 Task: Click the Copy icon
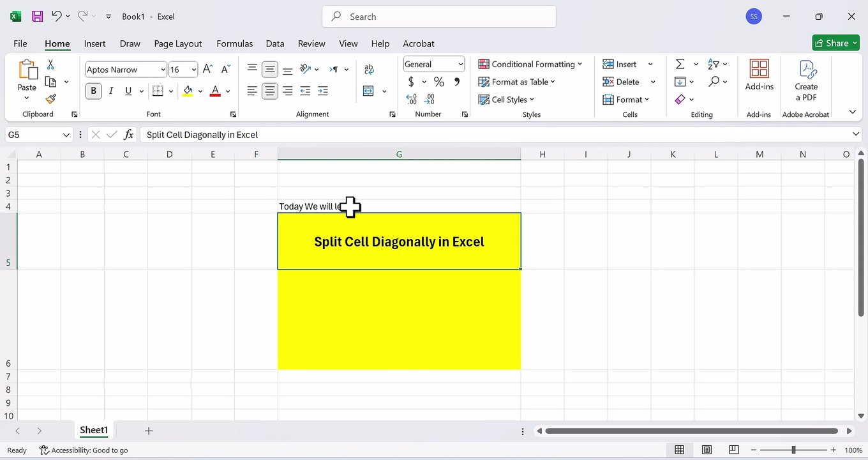point(50,82)
